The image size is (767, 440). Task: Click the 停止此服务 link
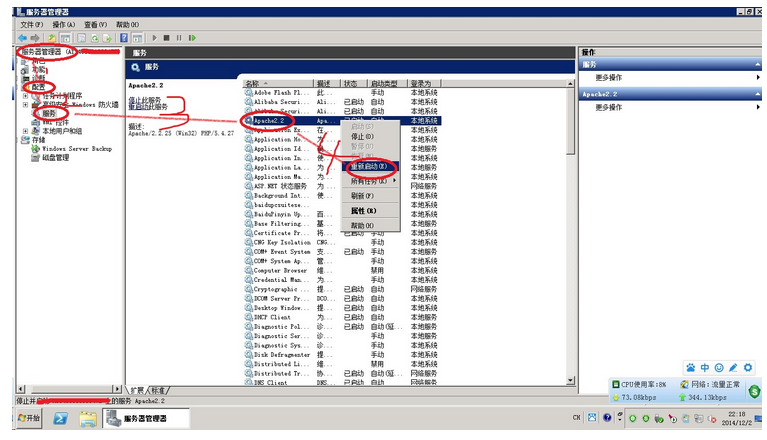click(x=145, y=100)
